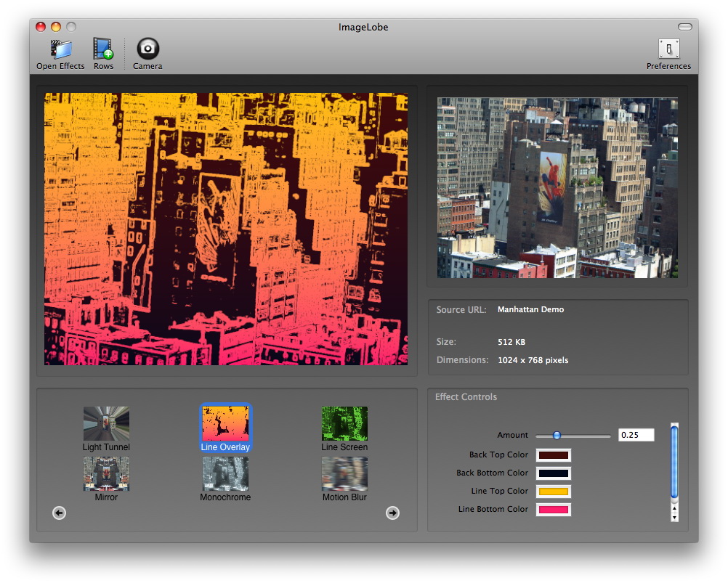The height and width of the screenshot is (583, 728).
Task: Click the Amount slider handle
Action: coord(557,436)
